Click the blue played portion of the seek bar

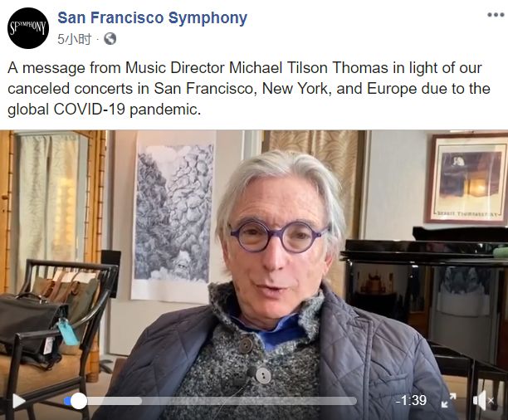click(x=67, y=401)
